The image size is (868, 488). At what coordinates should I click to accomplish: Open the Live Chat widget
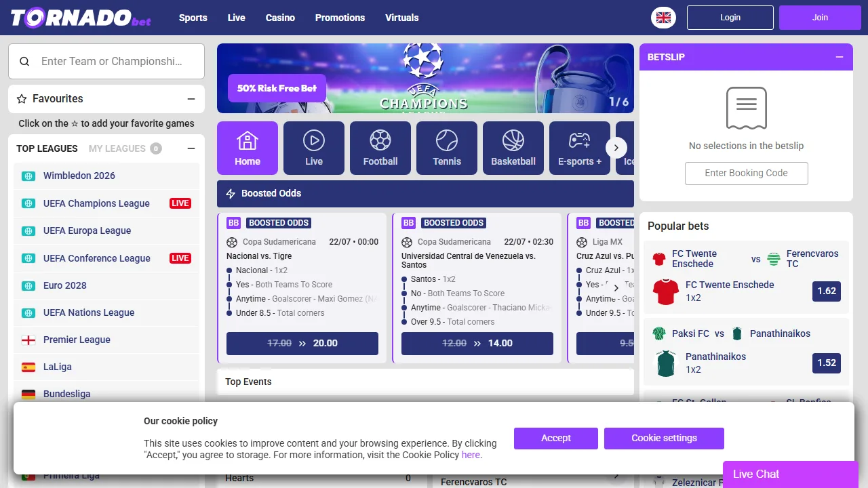click(791, 474)
